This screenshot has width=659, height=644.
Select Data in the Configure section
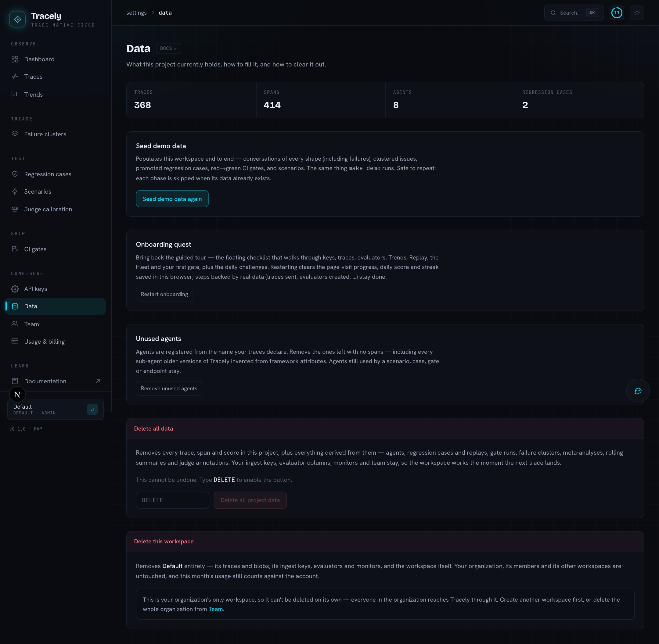[x=56, y=306]
